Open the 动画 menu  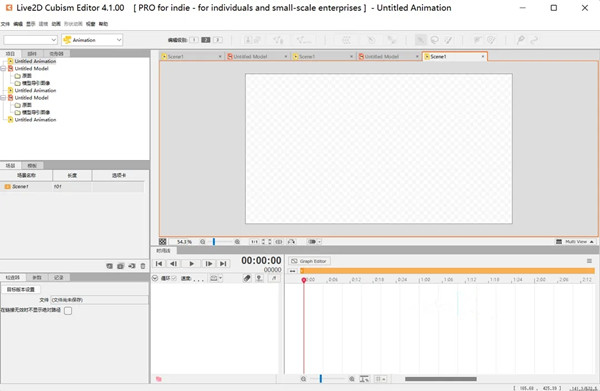pyautogui.click(x=56, y=24)
